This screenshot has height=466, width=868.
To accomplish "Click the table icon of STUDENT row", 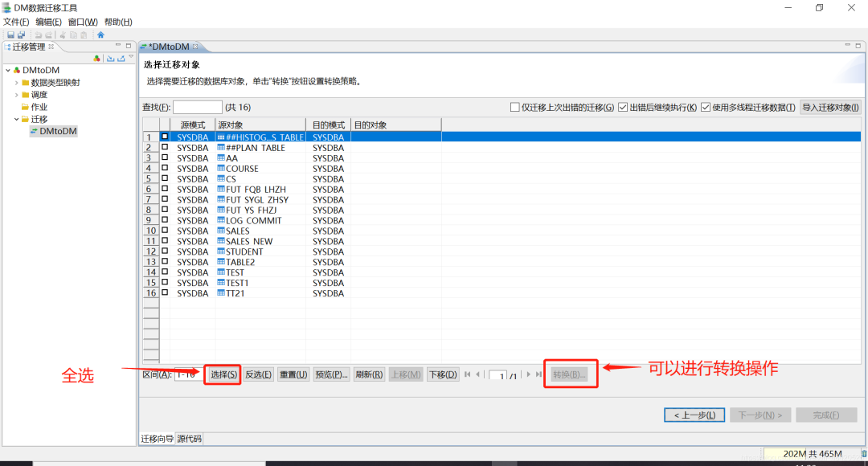I will coord(221,251).
